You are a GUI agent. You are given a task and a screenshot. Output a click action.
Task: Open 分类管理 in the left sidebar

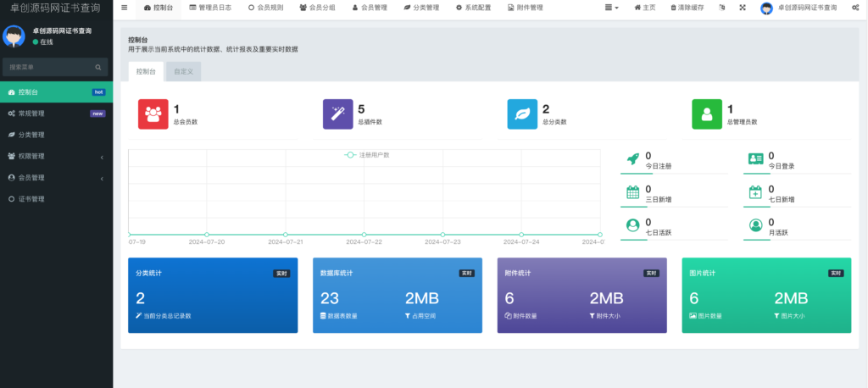(x=57, y=135)
